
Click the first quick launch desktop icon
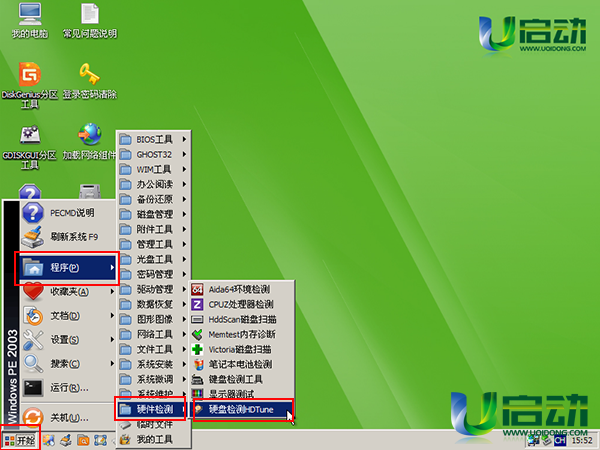coord(49,440)
